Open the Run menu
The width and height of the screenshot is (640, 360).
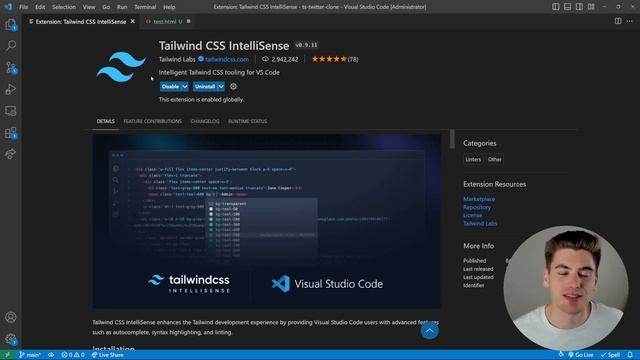pos(122,7)
